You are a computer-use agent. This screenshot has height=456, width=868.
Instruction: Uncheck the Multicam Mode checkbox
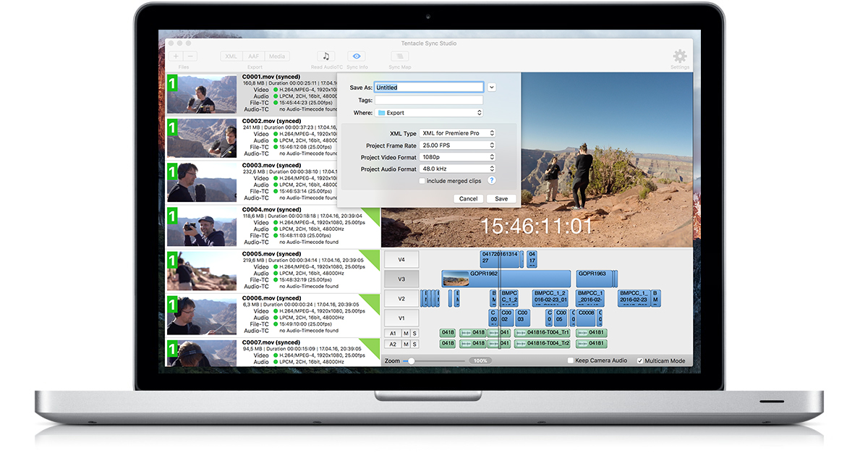pos(639,360)
